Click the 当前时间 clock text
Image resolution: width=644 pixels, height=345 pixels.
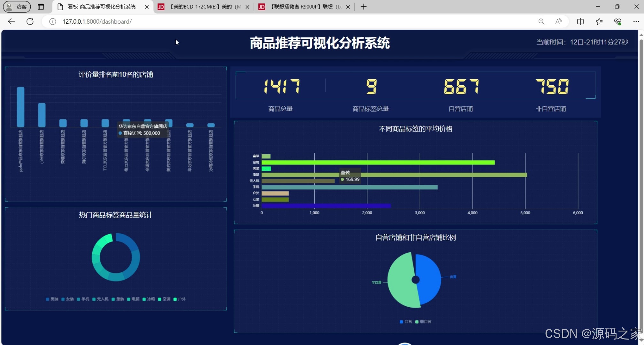coord(582,42)
